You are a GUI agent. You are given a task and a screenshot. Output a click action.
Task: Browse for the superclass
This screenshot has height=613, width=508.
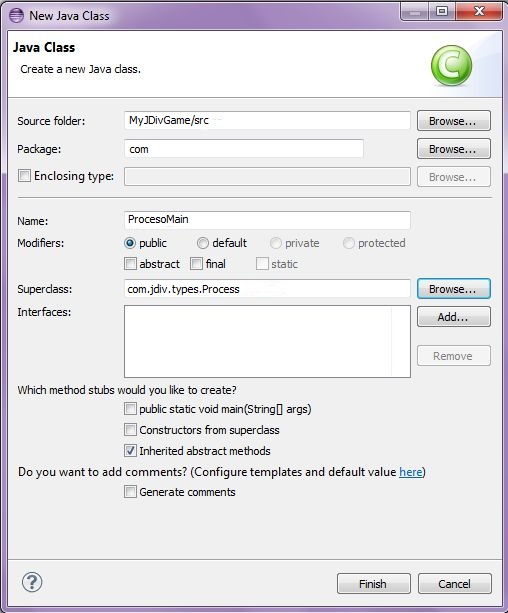[453, 289]
